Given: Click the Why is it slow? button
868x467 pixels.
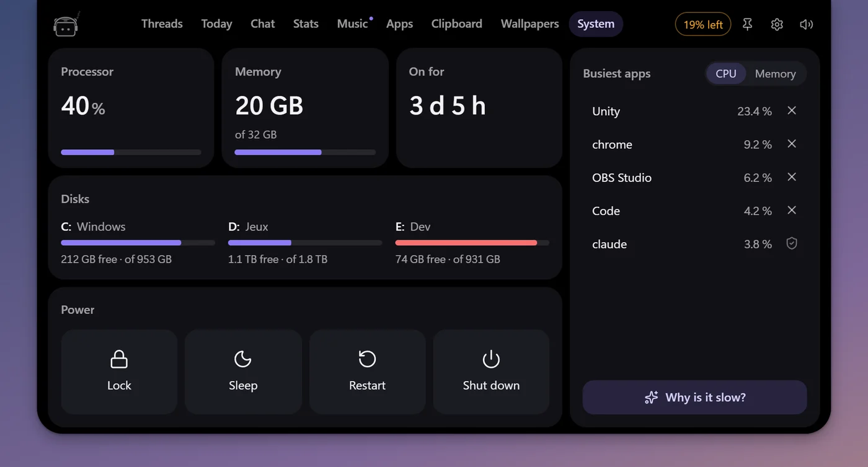Looking at the screenshot, I should 694,398.
